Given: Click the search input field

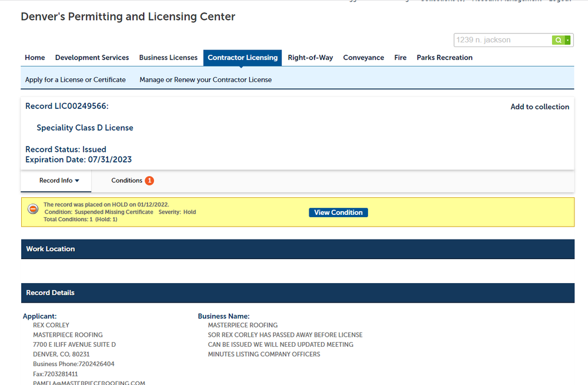Looking at the screenshot, I should 503,40.
